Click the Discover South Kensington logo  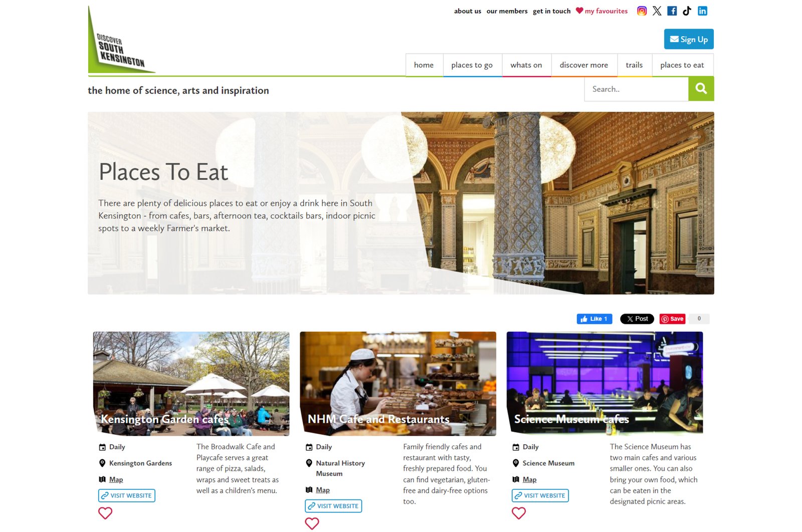(121, 40)
